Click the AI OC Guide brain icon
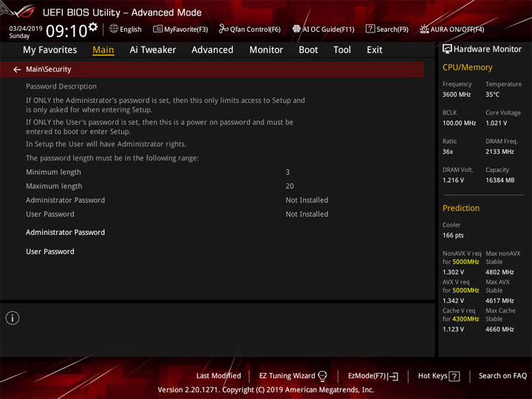This screenshot has width=532, height=399. click(x=296, y=29)
